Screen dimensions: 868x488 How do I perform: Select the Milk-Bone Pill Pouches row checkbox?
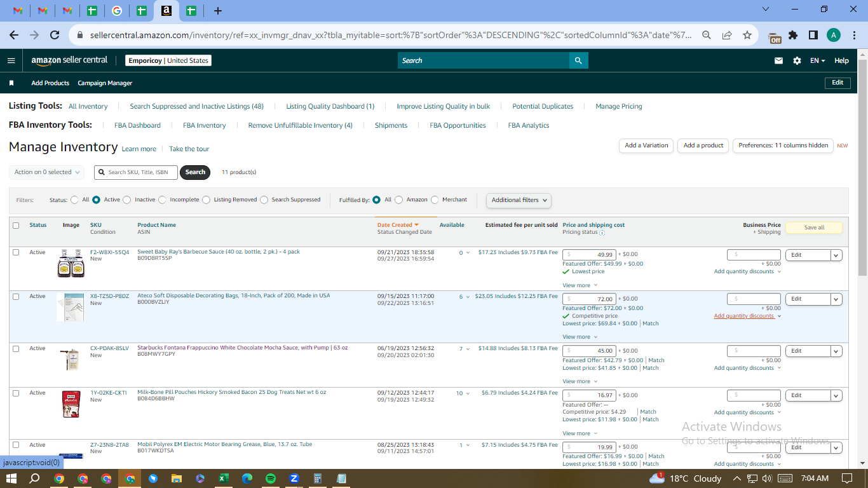pyautogui.click(x=16, y=393)
